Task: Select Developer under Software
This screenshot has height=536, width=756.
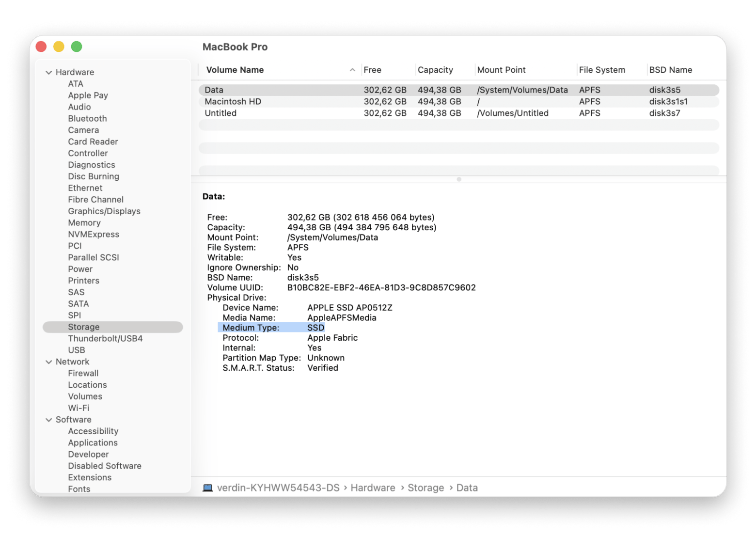Action: click(88, 455)
